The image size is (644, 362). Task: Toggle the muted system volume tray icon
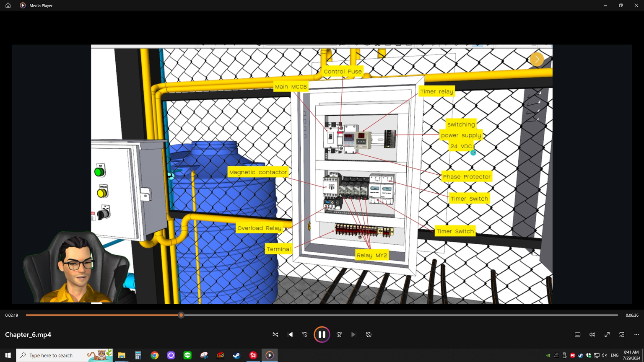604,355
